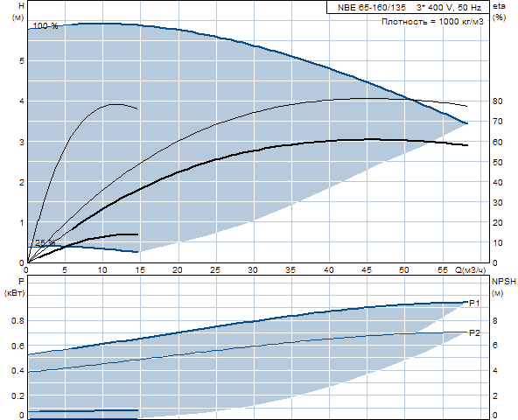Click the 80 tick on the eta axis
This screenshot has height=420, width=518.
[x=497, y=101]
